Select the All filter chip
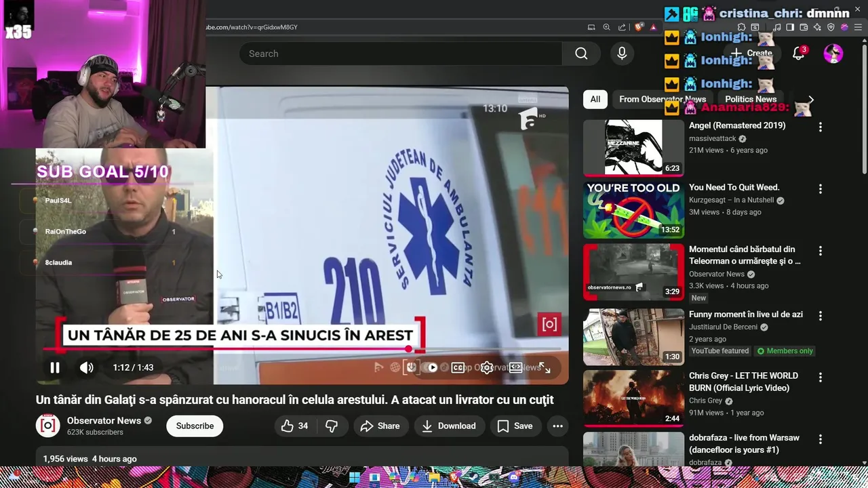This screenshot has height=488, width=868. pos(595,99)
